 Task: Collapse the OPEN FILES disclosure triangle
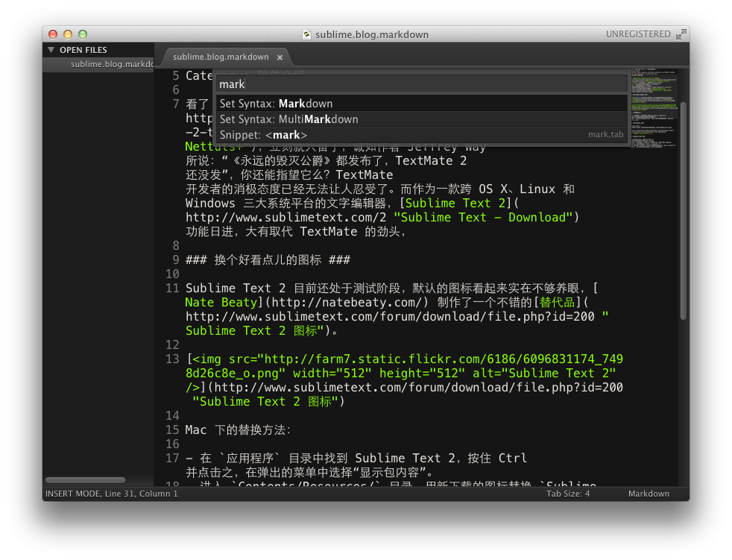(51, 49)
